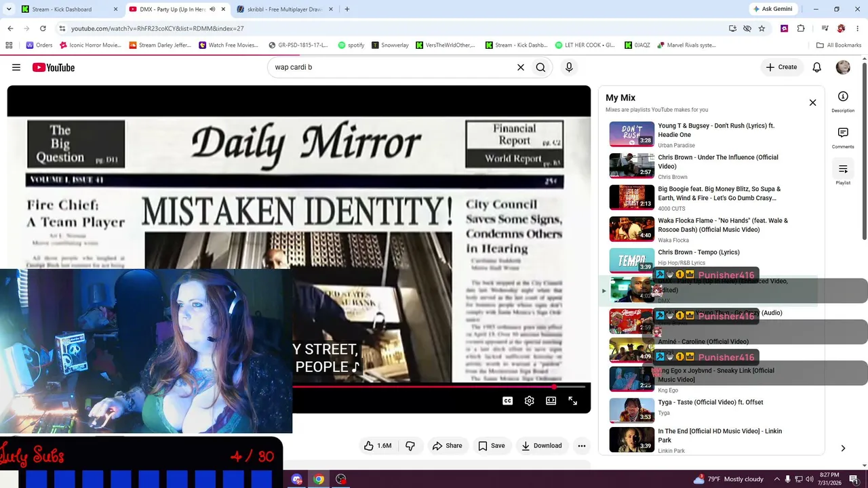
Task: Open the Playlist side panel
Action: pos(843,174)
